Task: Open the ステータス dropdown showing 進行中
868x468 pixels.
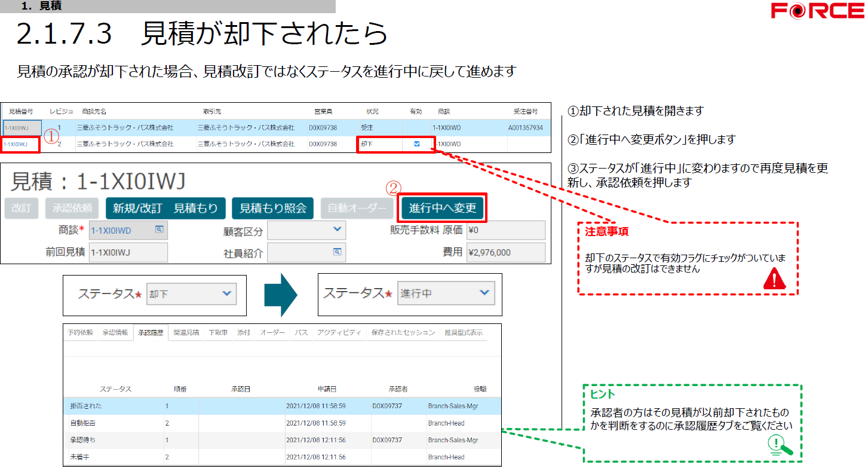Action: tap(484, 293)
